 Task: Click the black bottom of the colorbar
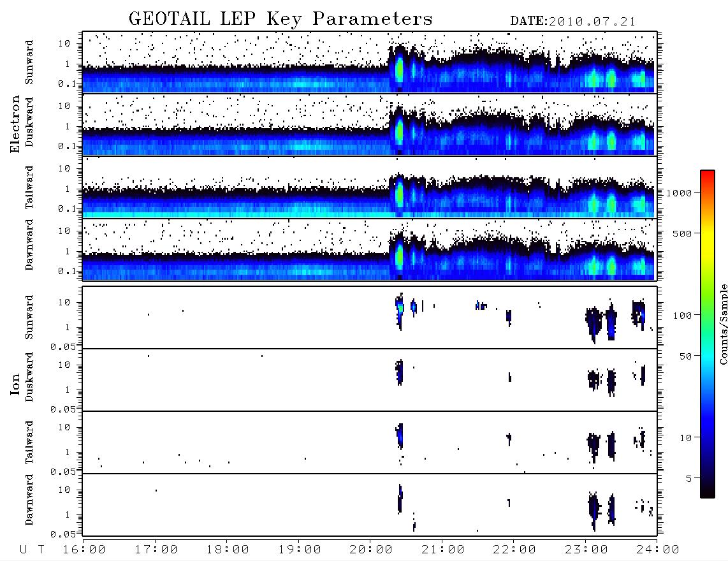pos(708,492)
